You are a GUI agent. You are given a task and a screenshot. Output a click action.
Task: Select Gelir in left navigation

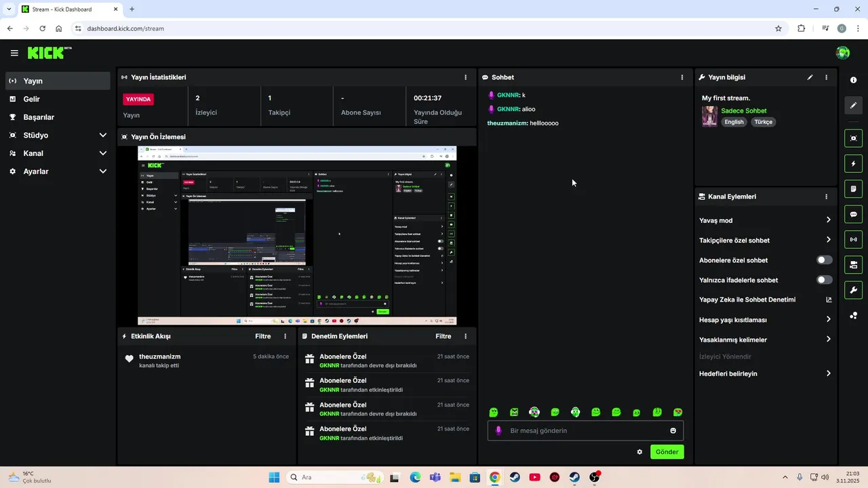tap(58, 99)
